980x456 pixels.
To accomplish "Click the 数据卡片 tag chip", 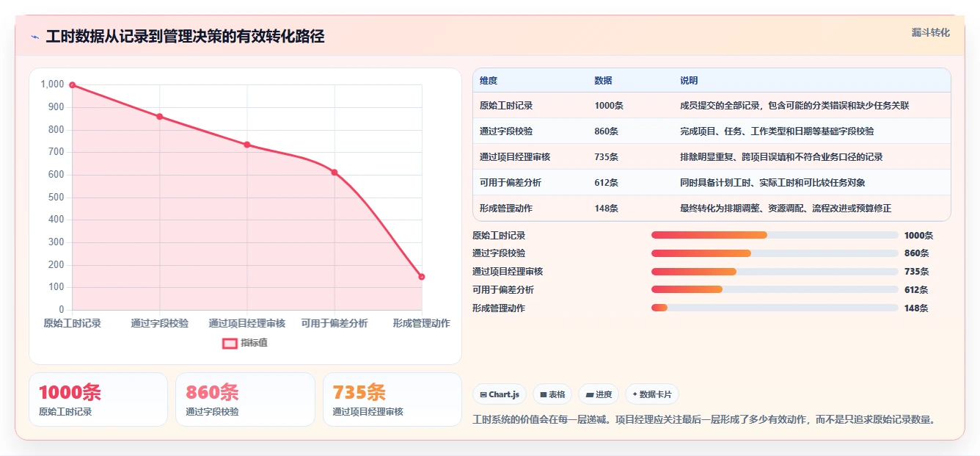I will [x=652, y=394].
